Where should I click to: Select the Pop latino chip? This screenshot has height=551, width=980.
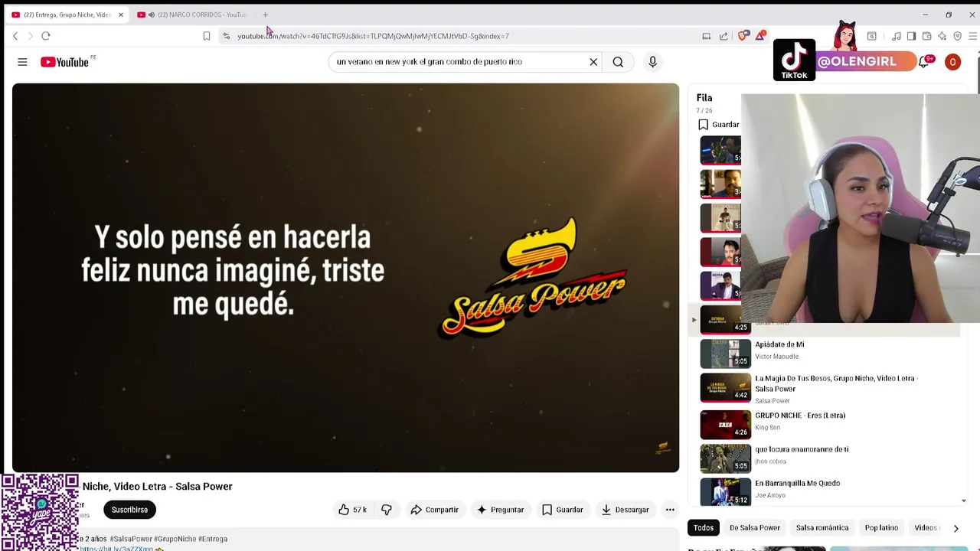click(x=881, y=528)
